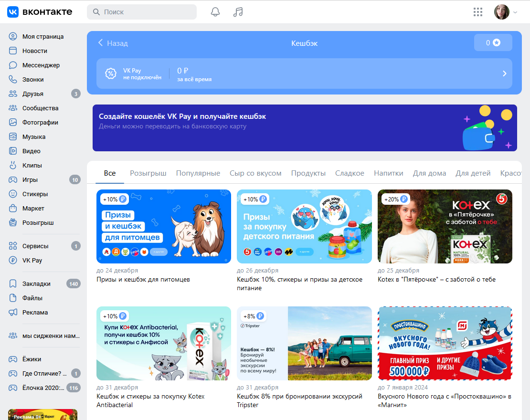Click the VK Pay ruble sidebar icon

[13, 260]
